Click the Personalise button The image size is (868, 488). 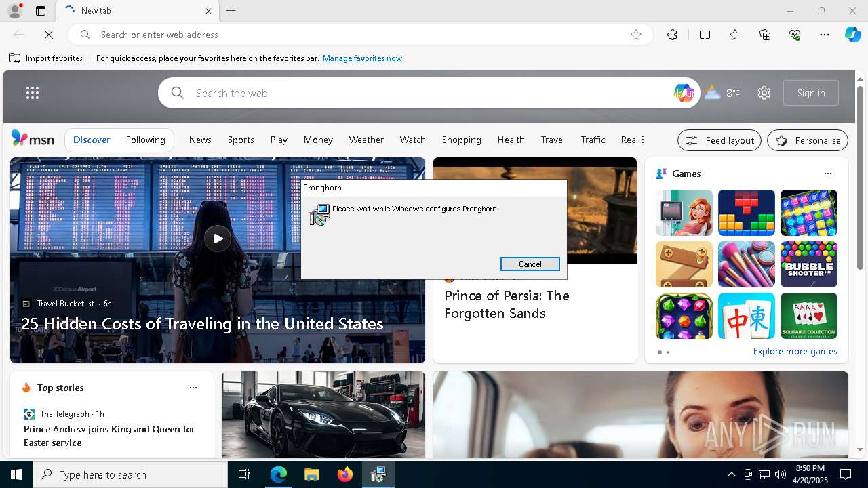pos(808,140)
